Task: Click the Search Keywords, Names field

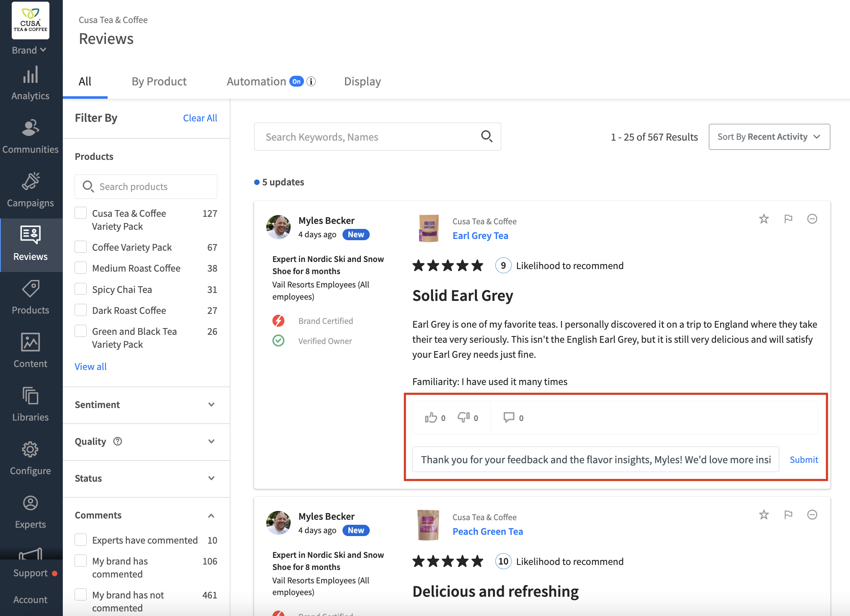Action: click(x=377, y=137)
